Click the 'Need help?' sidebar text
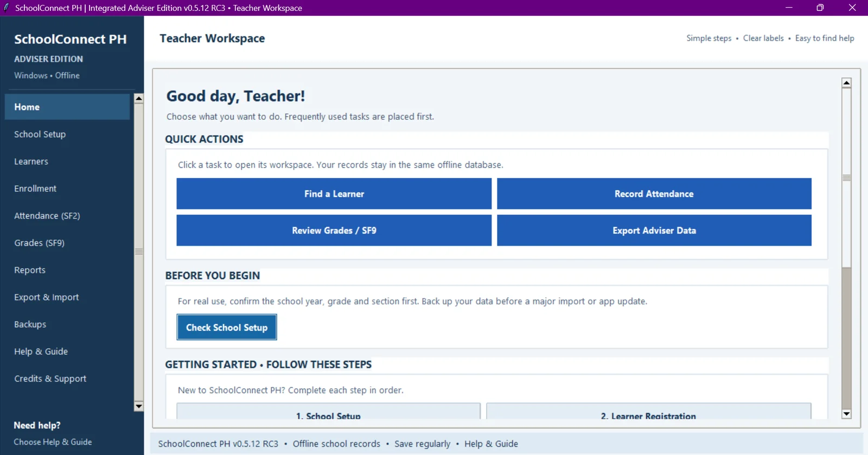 click(x=37, y=425)
